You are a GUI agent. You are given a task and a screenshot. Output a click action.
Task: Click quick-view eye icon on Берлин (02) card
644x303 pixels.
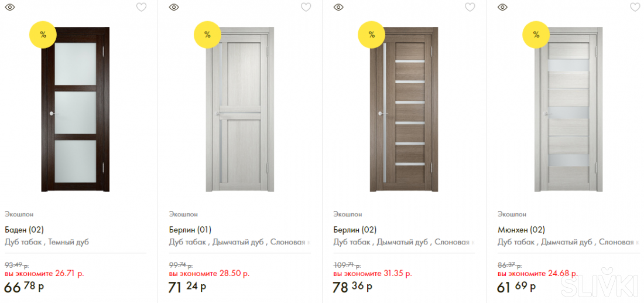coord(338,8)
